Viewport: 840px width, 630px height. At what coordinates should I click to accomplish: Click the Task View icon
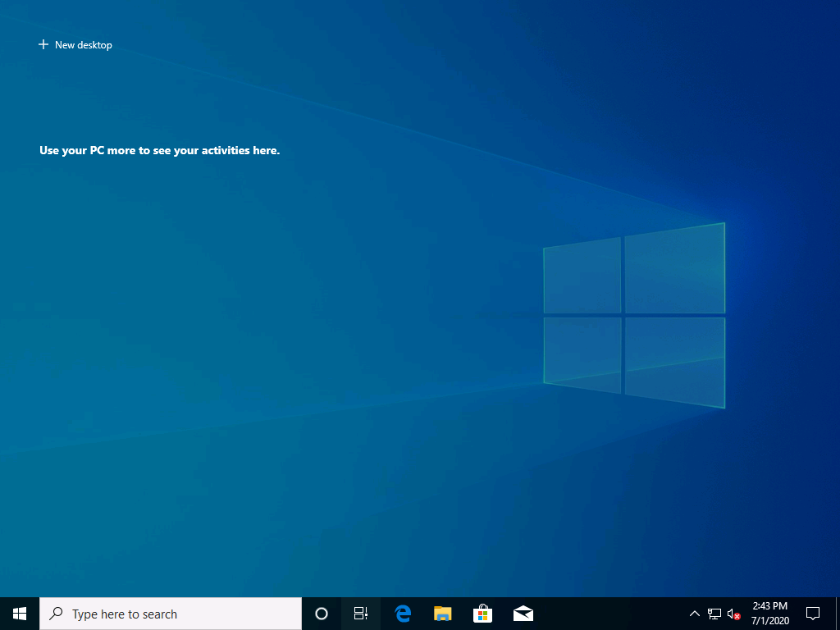click(361, 613)
